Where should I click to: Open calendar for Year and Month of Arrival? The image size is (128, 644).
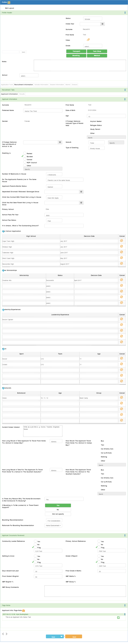(60, 142)
